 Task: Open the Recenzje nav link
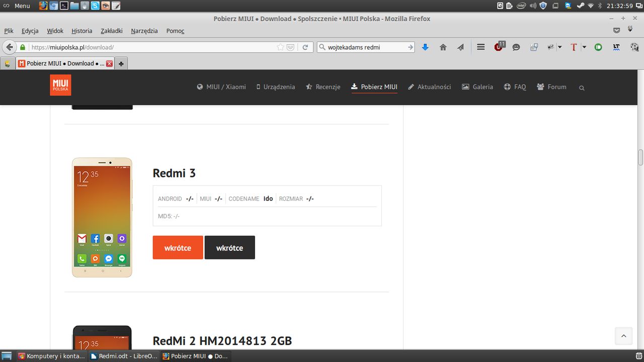point(323,87)
